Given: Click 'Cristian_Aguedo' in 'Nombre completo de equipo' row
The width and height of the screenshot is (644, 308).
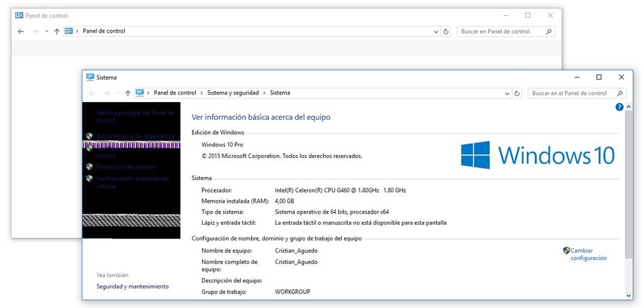Looking at the screenshot, I should point(296,262).
